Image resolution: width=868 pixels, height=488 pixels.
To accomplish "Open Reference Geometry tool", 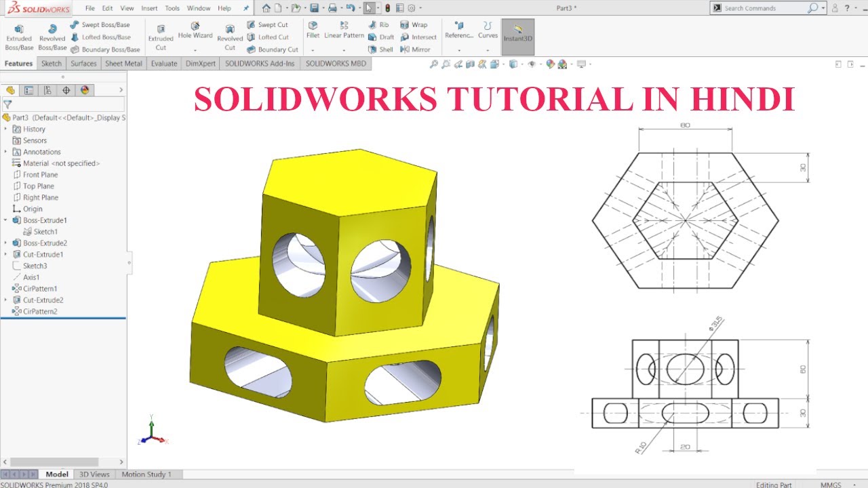I will (x=459, y=31).
